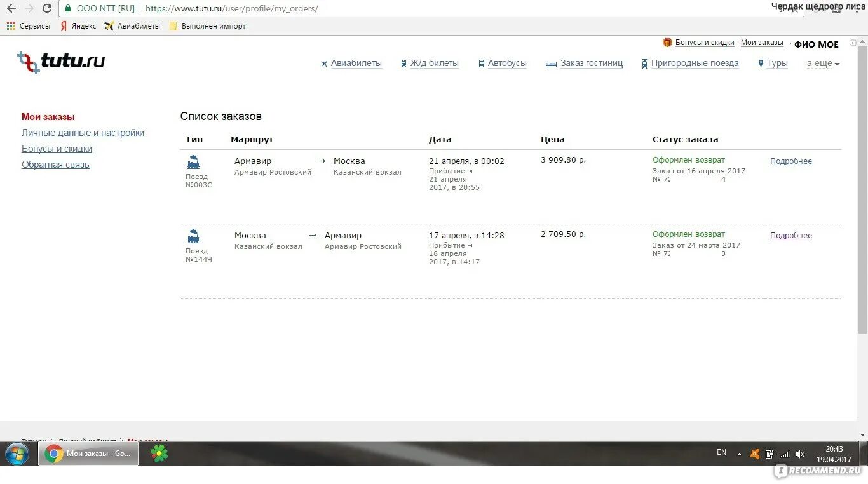Click the gift icon near Бонусы и скидки

pyautogui.click(x=667, y=43)
